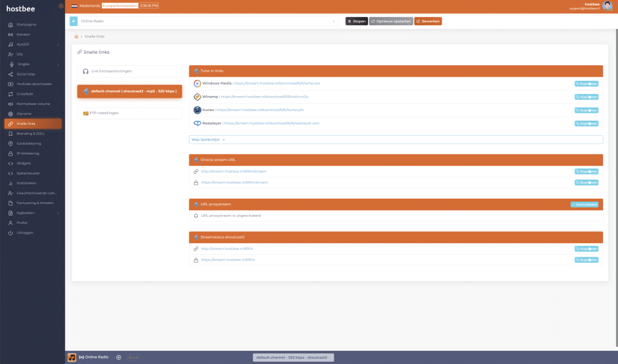The width and height of the screenshot is (618, 364).
Task: Select the Live bronaansluitingen tab
Action: [x=129, y=71]
